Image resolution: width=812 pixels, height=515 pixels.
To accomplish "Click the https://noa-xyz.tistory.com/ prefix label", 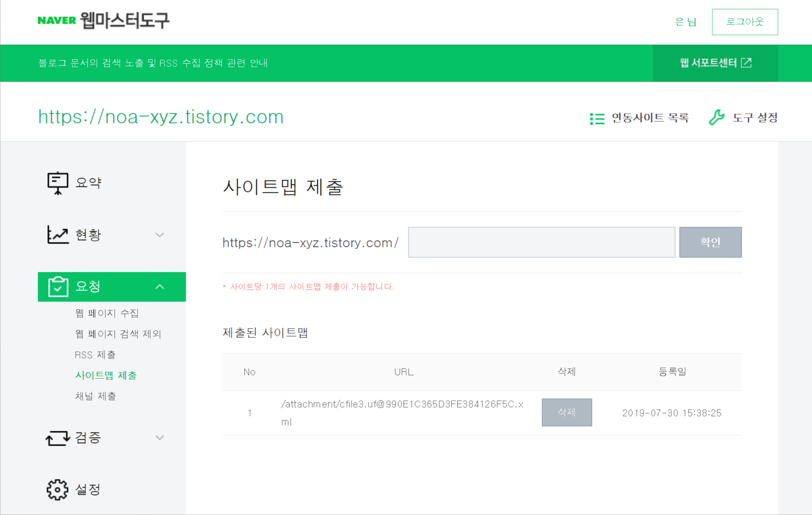I will pyautogui.click(x=311, y=243).
